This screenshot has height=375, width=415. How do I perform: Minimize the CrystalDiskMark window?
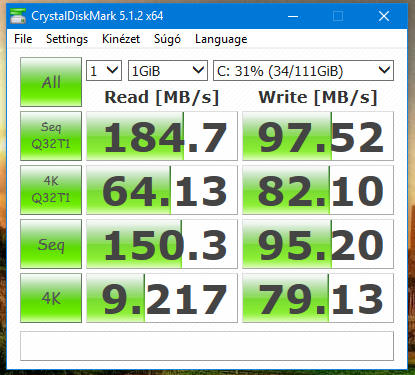293,16
